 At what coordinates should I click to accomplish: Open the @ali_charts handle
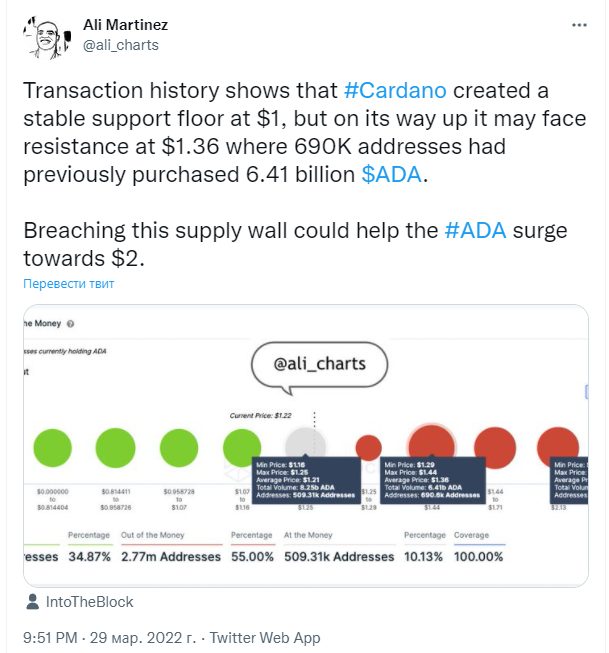click(x=121, y=45)
